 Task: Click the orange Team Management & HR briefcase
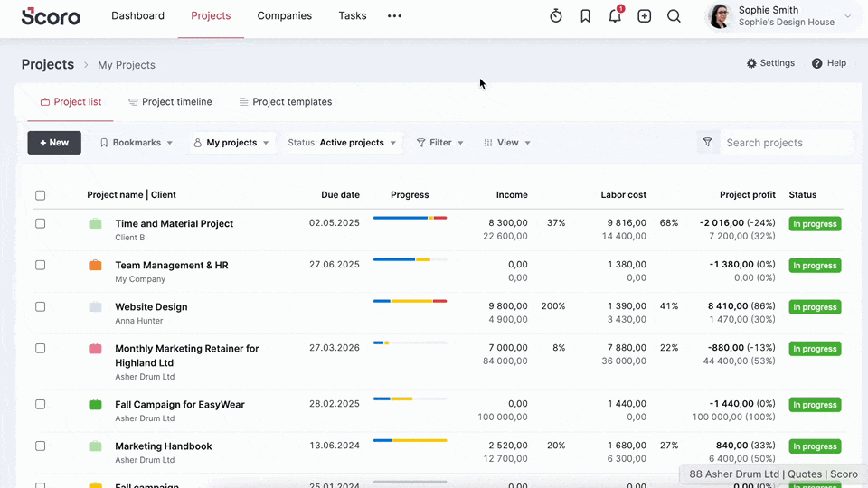point(95,265)
